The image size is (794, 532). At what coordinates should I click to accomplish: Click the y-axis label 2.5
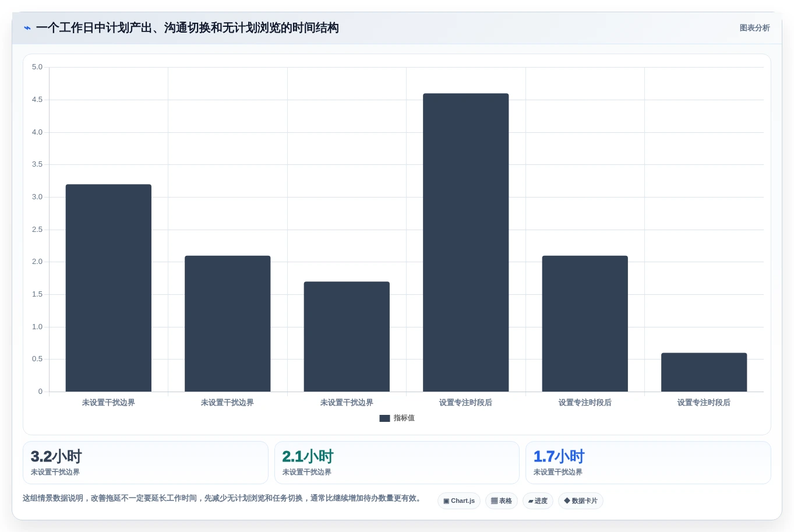pyautogui.click(x=37, y=230)
